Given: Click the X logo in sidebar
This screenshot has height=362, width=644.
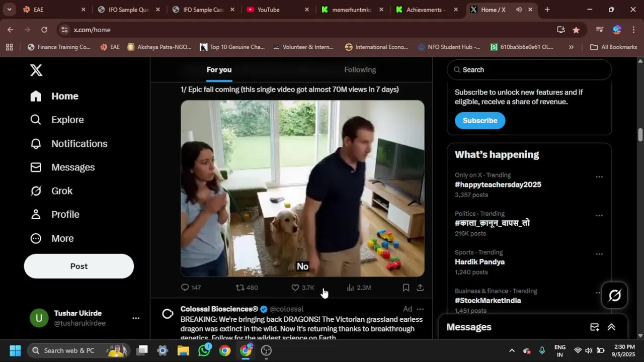Looking at the screenshot, I should (x=36, y=70).
